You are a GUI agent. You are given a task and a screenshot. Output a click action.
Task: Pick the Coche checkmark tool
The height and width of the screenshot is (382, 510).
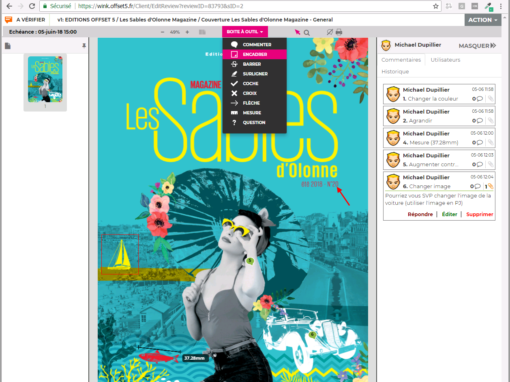pyautogui.click(x=254, y=83)
